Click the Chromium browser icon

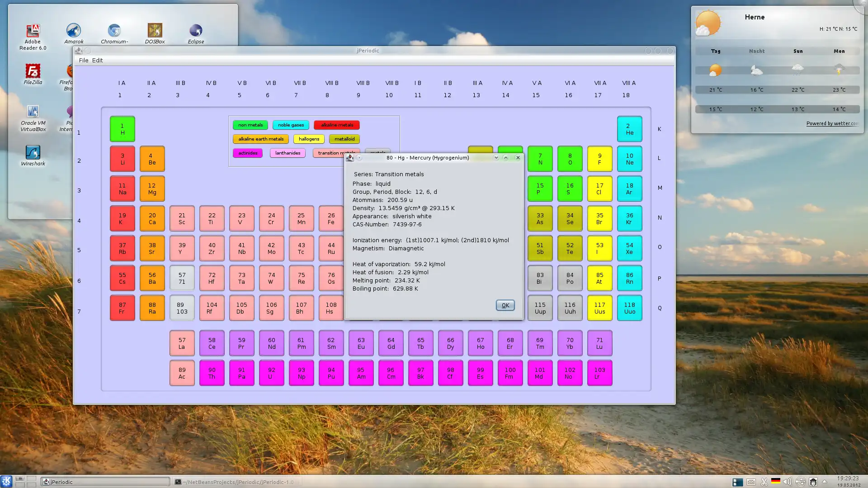[x=114, y=30]
